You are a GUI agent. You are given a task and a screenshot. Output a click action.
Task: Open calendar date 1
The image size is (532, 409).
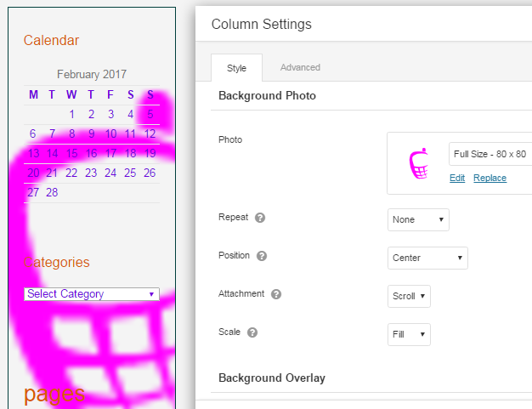click(x=71, y=115)
